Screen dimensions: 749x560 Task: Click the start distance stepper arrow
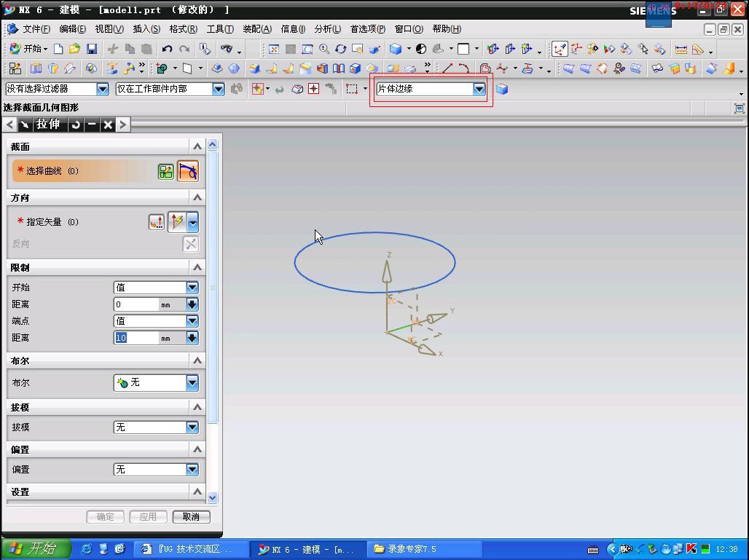pos(192,304)
